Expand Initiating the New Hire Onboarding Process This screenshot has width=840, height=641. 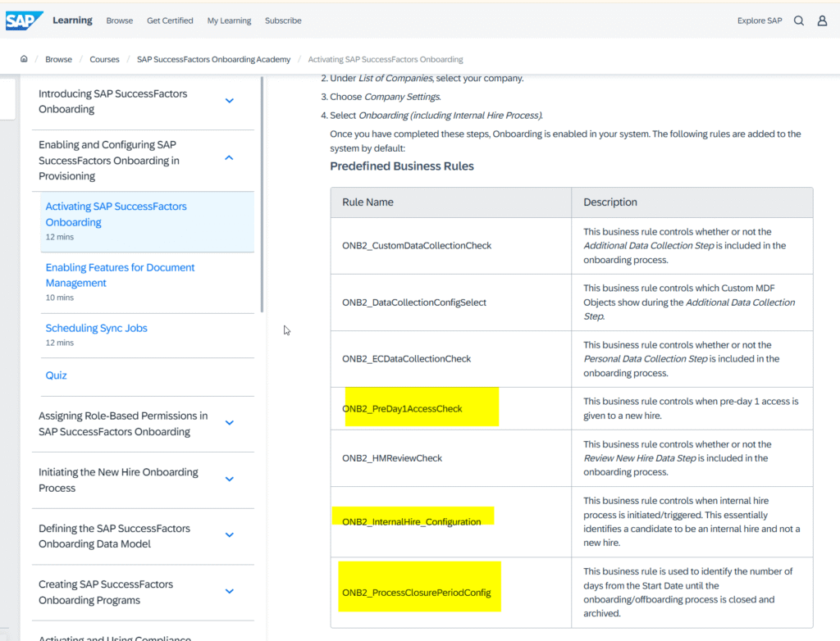coord(230,480)
